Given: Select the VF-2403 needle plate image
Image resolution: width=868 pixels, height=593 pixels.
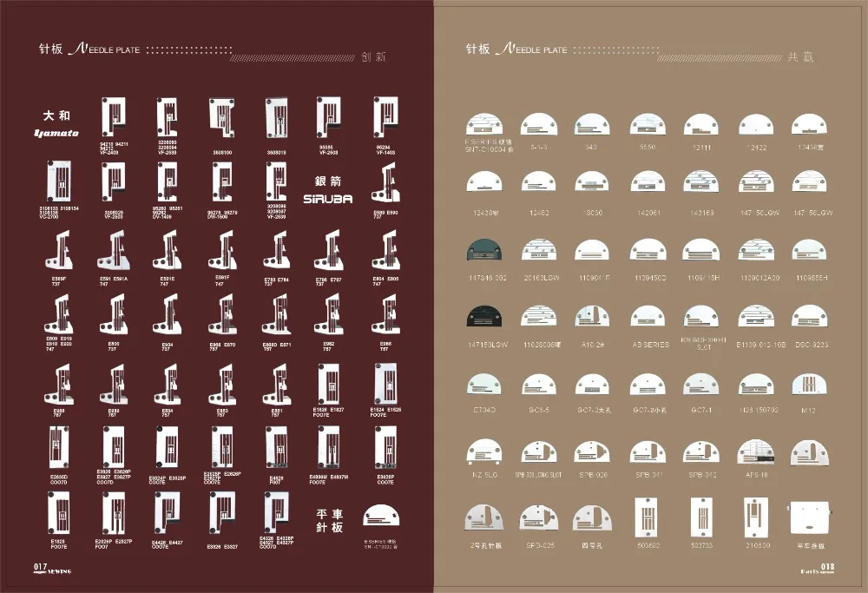Looking at the screenshot, I should coord(113,117).
